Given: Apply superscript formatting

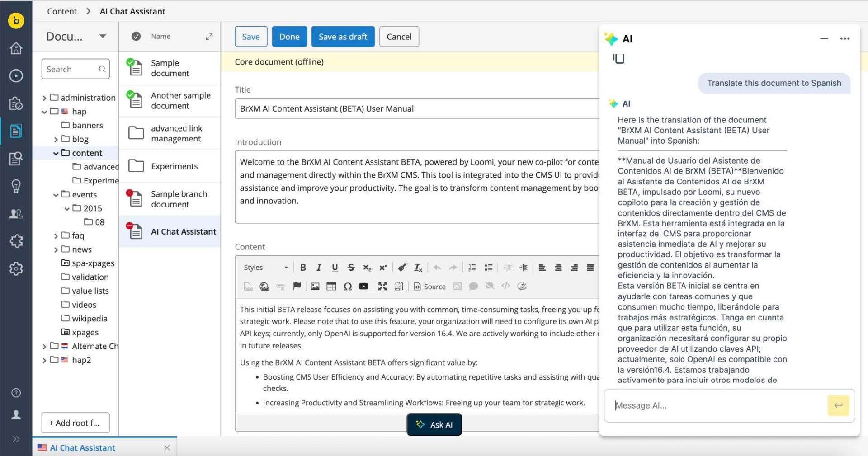Looking at the screenshot, I should 383,268.
